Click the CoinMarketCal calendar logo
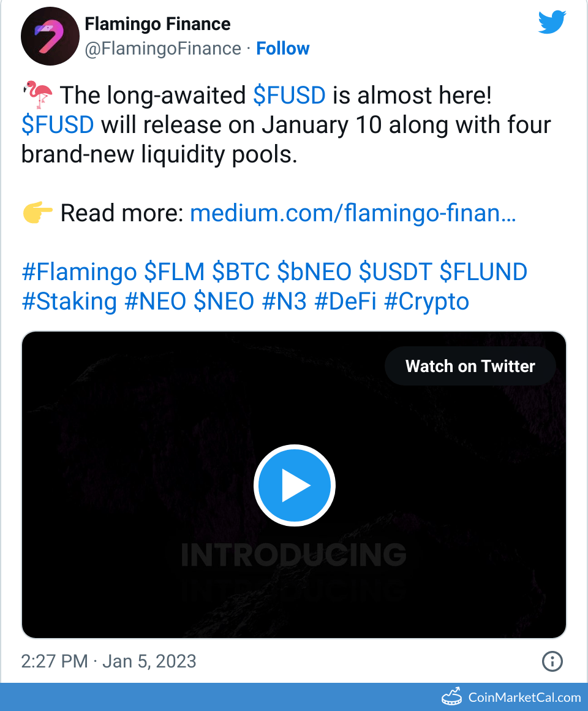 click(451, 696)
